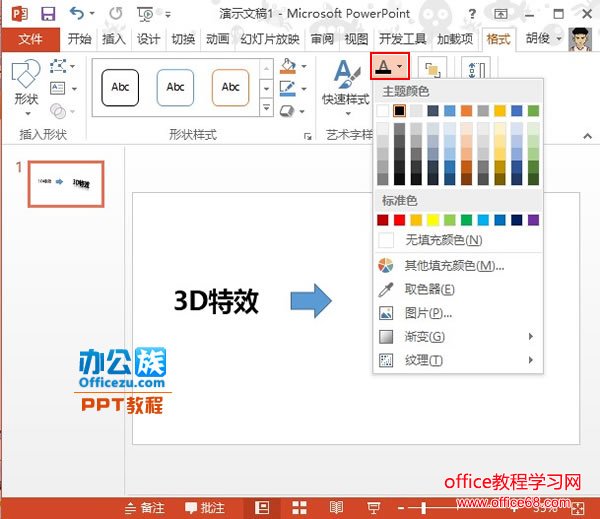The height and width of the screenshot is (519, 600).
Task: Open Shape Styles dialog launcher
Action: click(308, 136)
